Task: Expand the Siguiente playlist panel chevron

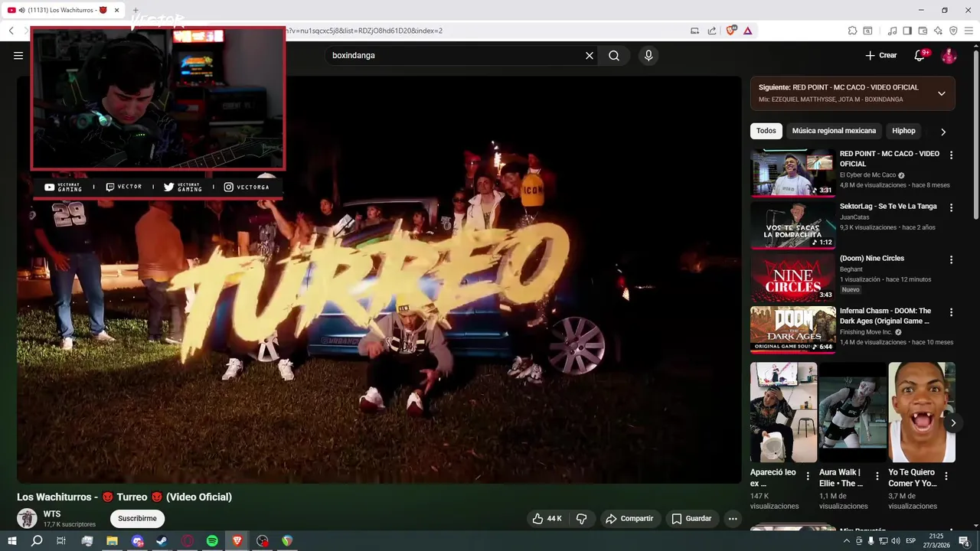Action: tap(942, 93)
